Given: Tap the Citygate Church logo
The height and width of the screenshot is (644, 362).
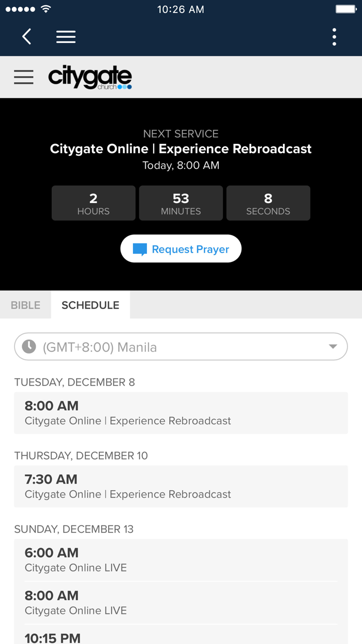Looking at the screenshot, I should 90,78.
